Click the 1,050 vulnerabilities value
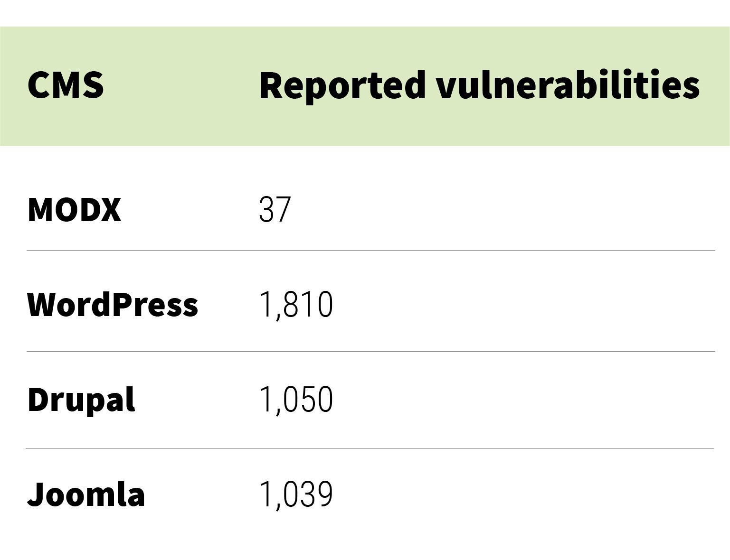Screen dimensions: 730x560 (296, 400)
